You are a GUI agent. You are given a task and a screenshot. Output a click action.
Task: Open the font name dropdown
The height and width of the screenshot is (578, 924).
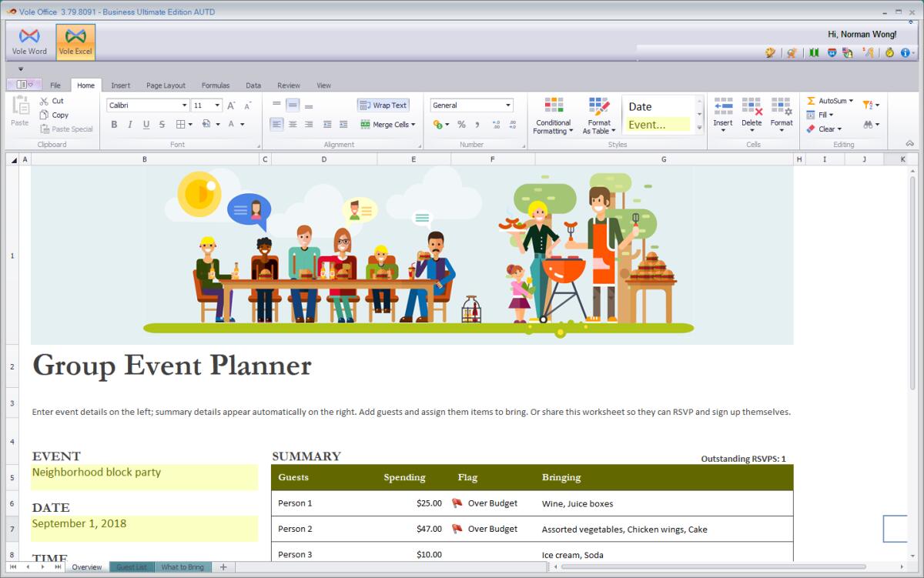click(185, 105)
